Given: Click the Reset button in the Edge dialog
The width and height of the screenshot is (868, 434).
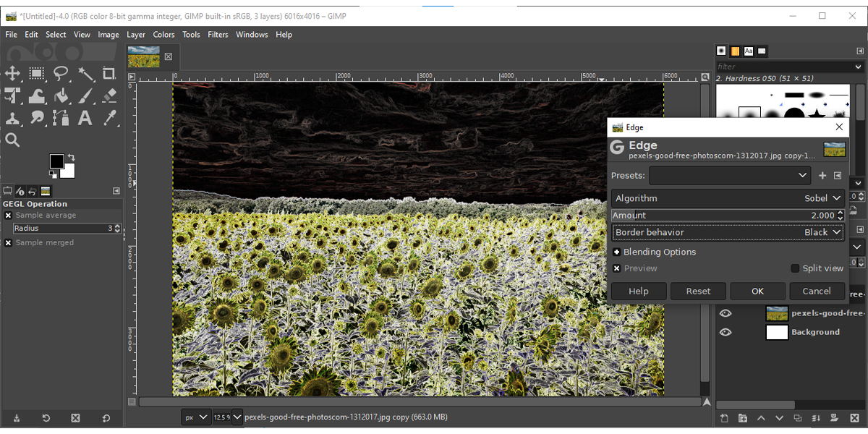Looking at the screenshot, I should [x=698, y=291].
